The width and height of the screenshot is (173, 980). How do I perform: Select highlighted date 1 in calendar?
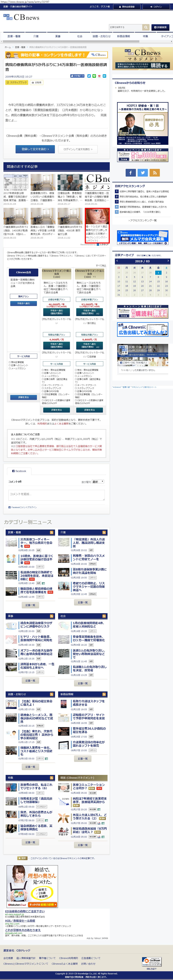[158, 272]
